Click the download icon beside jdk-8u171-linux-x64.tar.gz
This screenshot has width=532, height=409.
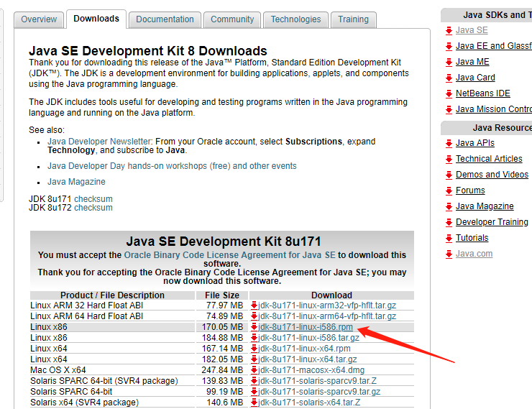(x=254, y=359)
